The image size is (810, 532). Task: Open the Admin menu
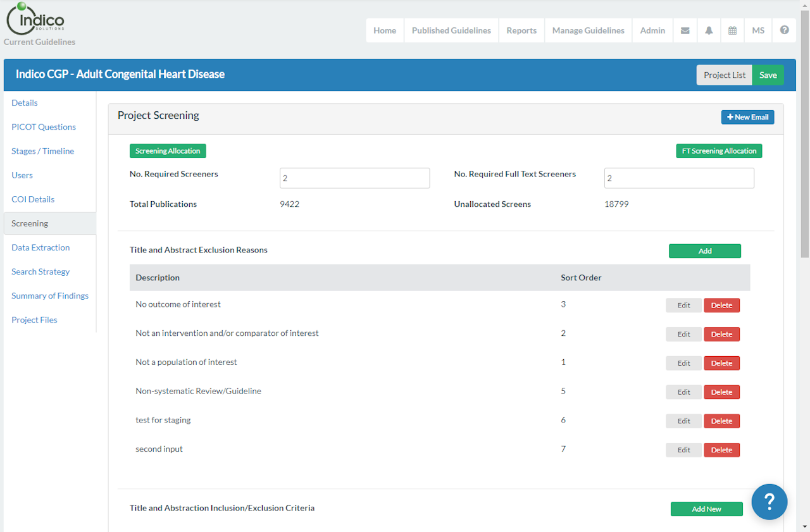(652, 30)
